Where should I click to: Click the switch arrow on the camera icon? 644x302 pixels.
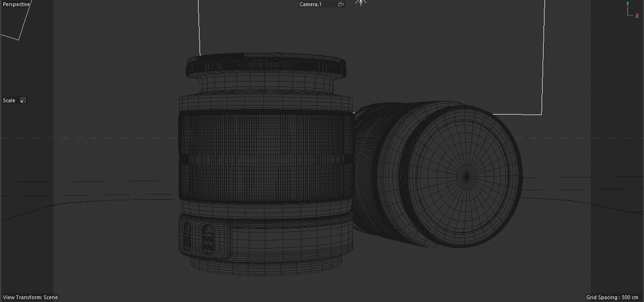342,4
